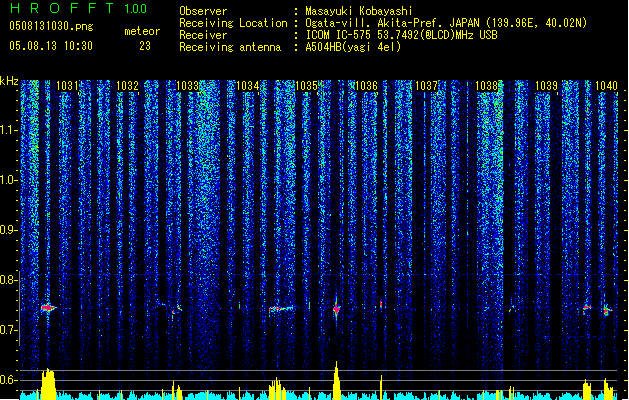The image size is (629, 400).
Task: Click the long meteor echo before 1035
Action: (281, 309)
